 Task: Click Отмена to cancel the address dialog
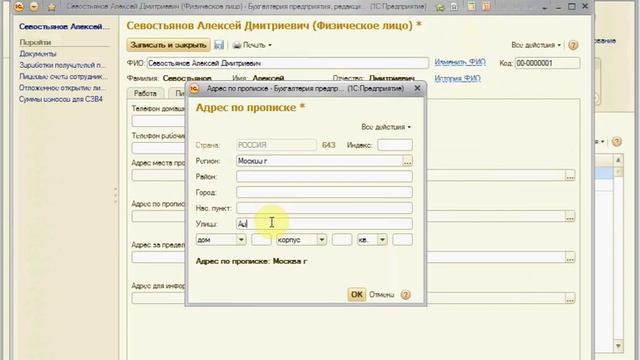382,295
